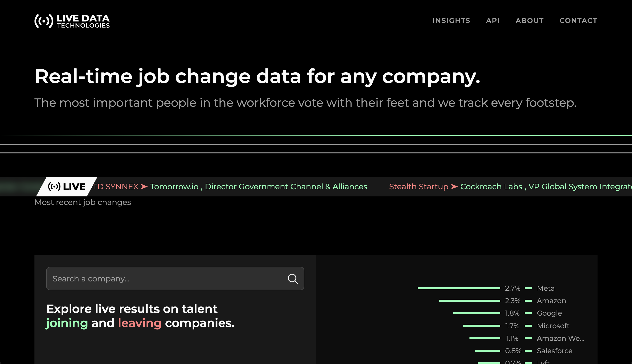The height and width of the screenshot is (364, 632).
Task: Open the Contact page
Action: click(578, 21)
